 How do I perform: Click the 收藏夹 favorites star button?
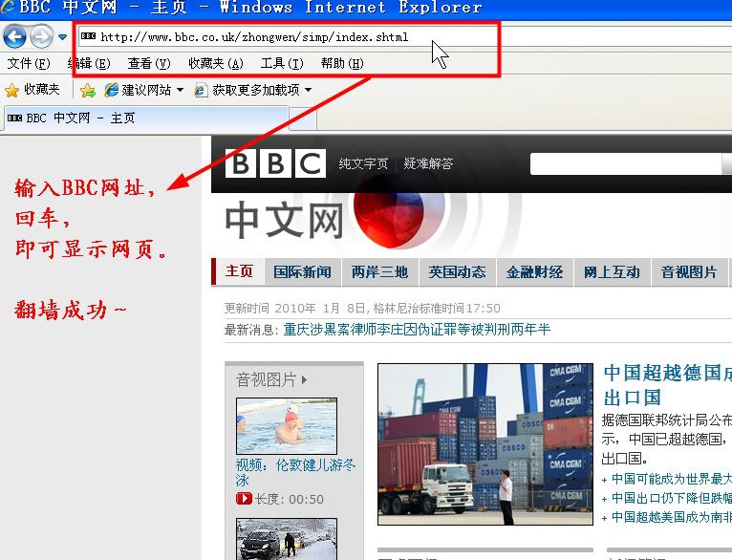coord(32,90)
